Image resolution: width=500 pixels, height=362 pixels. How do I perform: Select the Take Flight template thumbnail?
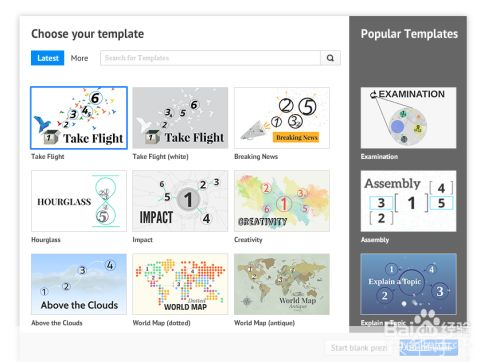tap(79, 118)
